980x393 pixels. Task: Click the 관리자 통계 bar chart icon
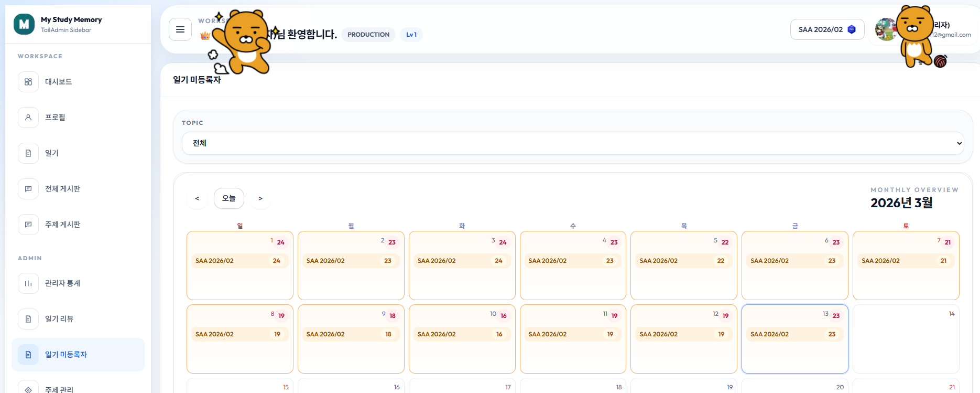pos(28,283)
